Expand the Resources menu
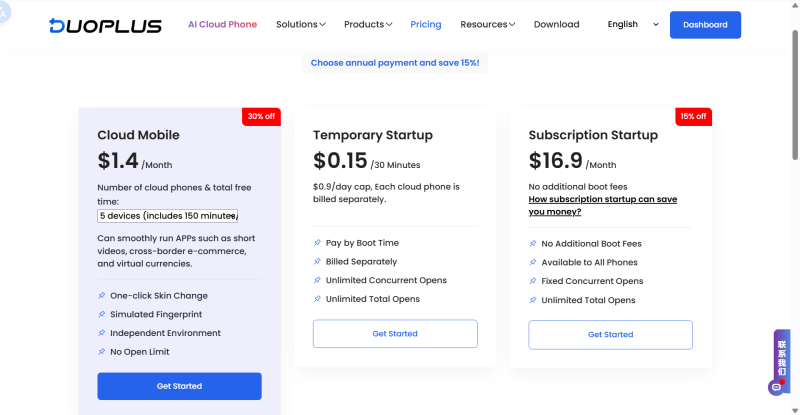Screen dimensions: 800x415 487,25
